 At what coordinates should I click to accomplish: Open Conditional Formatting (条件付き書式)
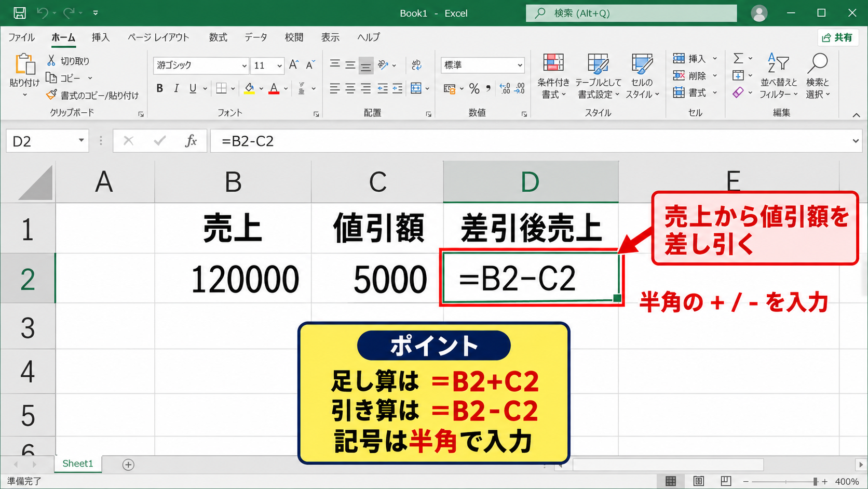pos(553,76)
